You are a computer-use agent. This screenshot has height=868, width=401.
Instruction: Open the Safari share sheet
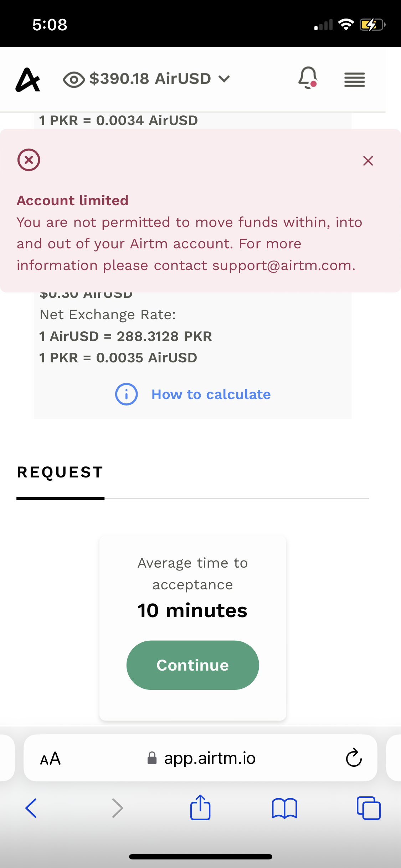[200, 807]
